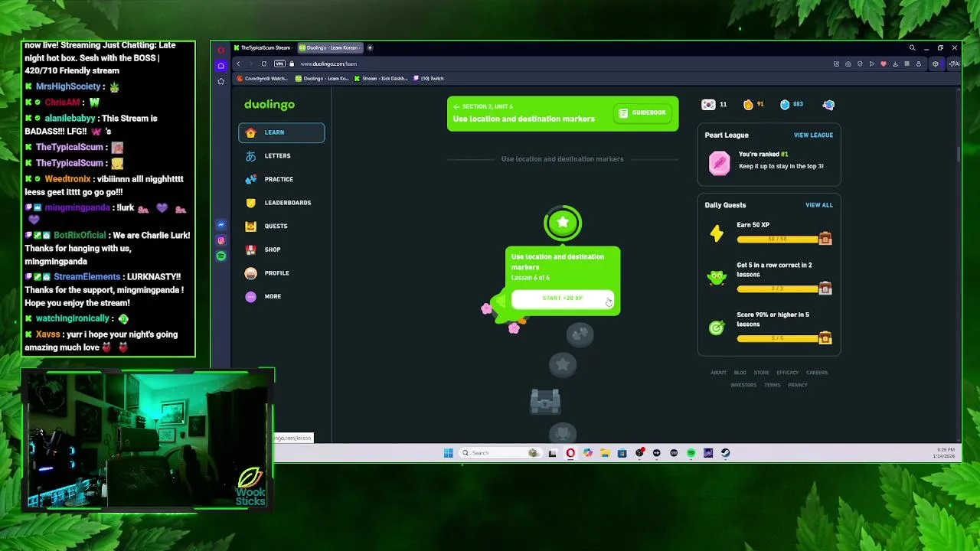Open the (10) Twitch bookmark
Screen dimensions: 980x551
tap(429, 79)
